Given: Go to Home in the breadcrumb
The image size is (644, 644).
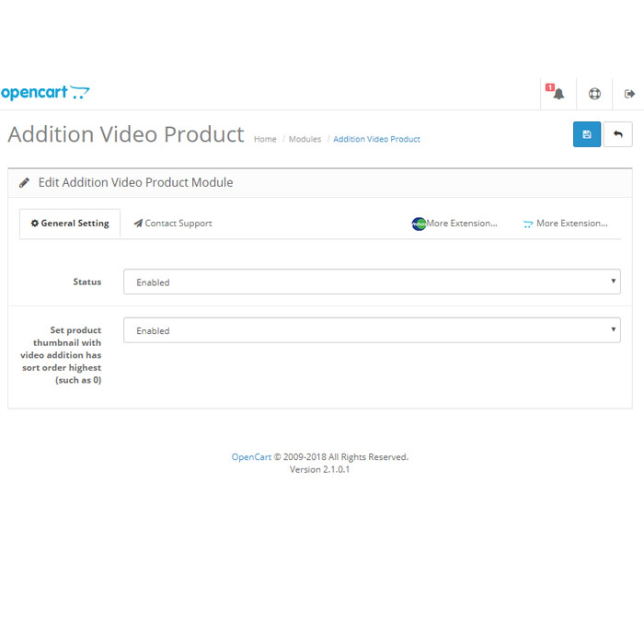Looking at the screenshot, I should [x=265, y=139].
